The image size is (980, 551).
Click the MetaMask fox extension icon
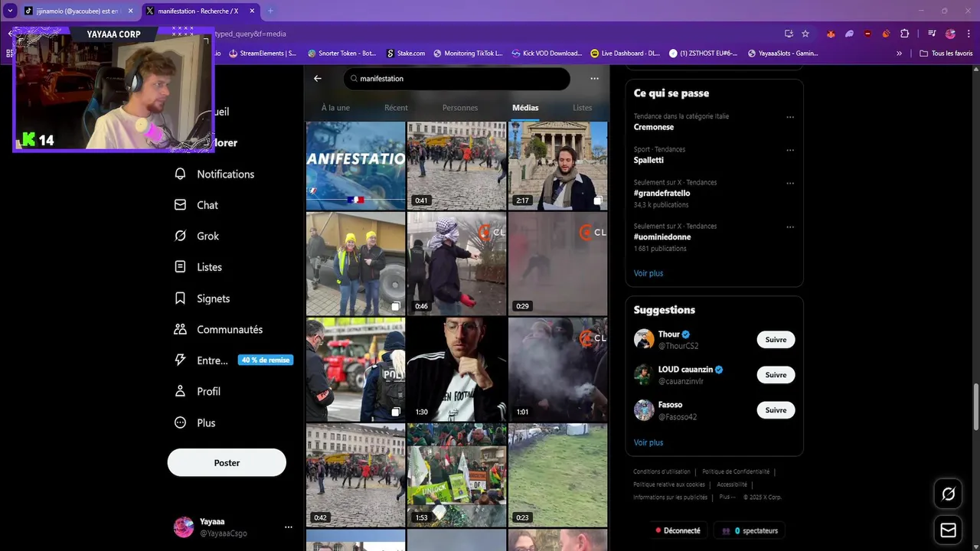[x=831, y=34]
